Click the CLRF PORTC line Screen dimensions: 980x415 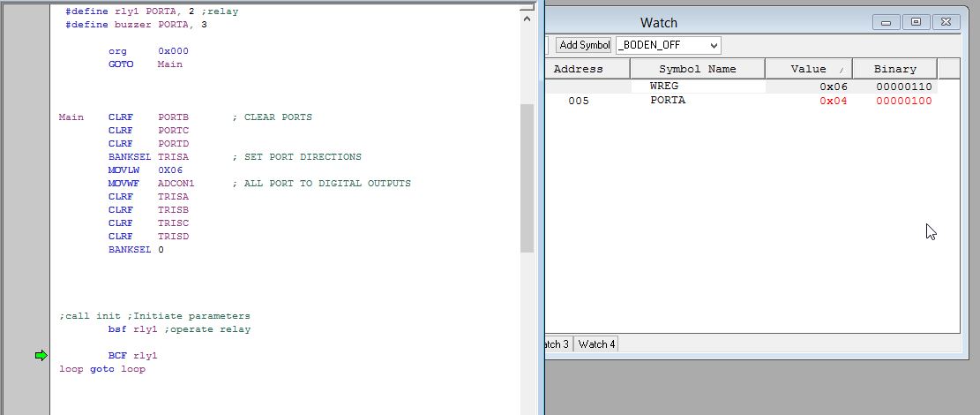point(148,130)
